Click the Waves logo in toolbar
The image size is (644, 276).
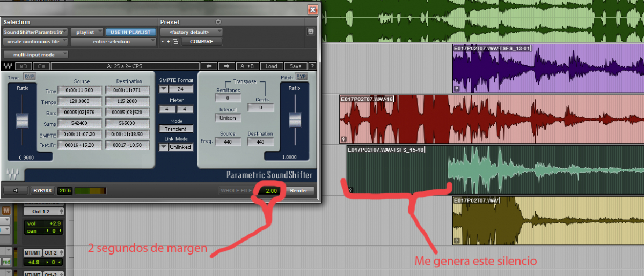[8, 66]
